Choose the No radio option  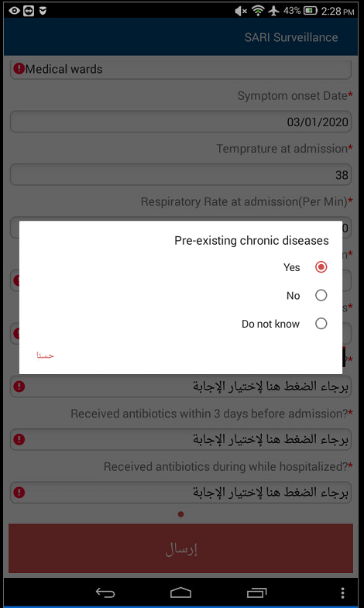click(x=321, y=295)
